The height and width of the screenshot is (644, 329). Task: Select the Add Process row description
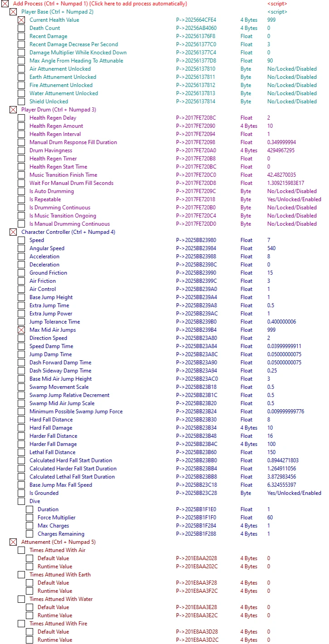100,4
